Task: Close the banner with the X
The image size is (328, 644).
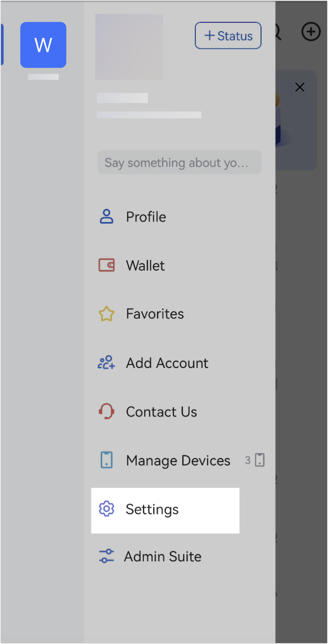Action: click(x=300, y=87)
